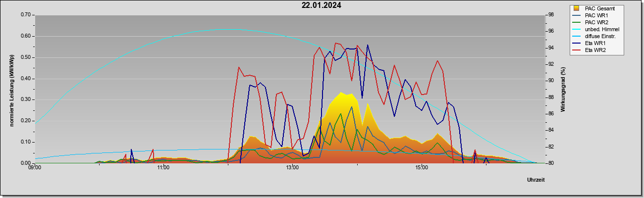Viewport: 644px width, 198px height.
Task: Click the red Eta WR2 legend line
Action: pyautogui.click(x=577, y=50)
